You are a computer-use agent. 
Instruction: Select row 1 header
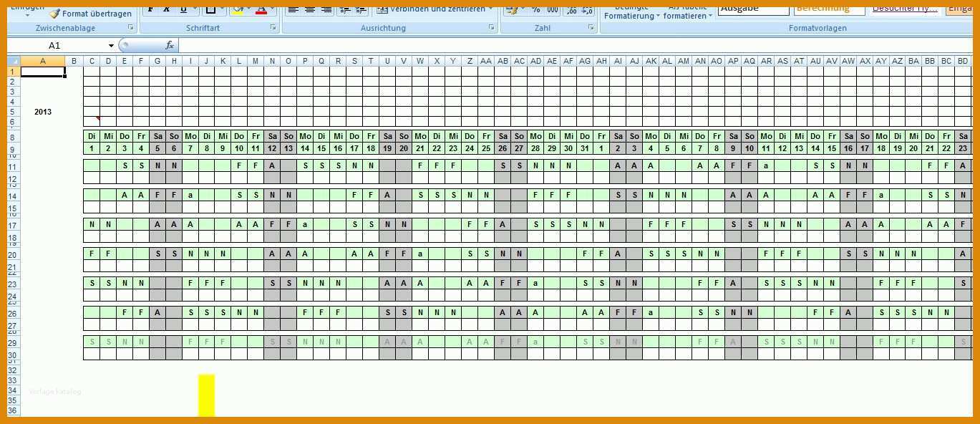[14, 72]
